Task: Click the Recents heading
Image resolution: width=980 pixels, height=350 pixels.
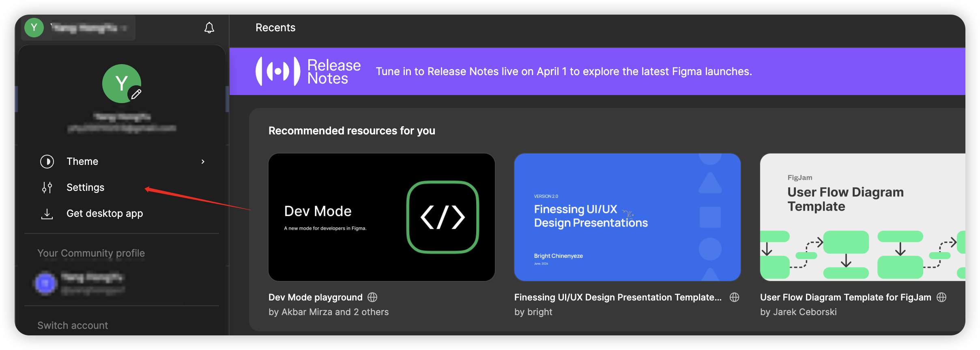Action: (x=275, y=28)
